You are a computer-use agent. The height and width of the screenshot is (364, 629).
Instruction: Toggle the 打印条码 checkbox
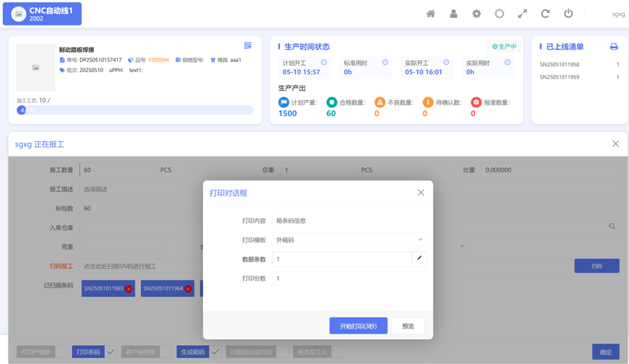click(x=111, y=352)
